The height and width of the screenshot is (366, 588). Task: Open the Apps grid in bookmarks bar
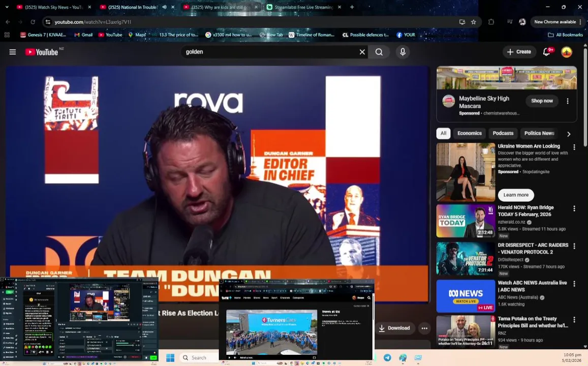click(x=7, y=35)
